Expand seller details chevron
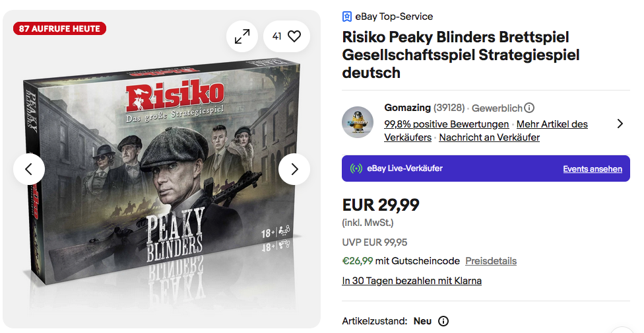Viewport: 644px width, 333px height. 620,123
